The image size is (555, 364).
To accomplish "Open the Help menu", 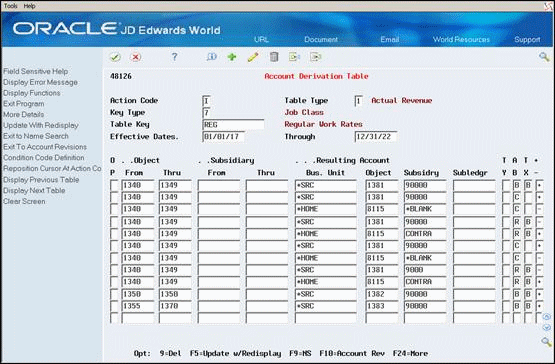I will pos(29,6).
